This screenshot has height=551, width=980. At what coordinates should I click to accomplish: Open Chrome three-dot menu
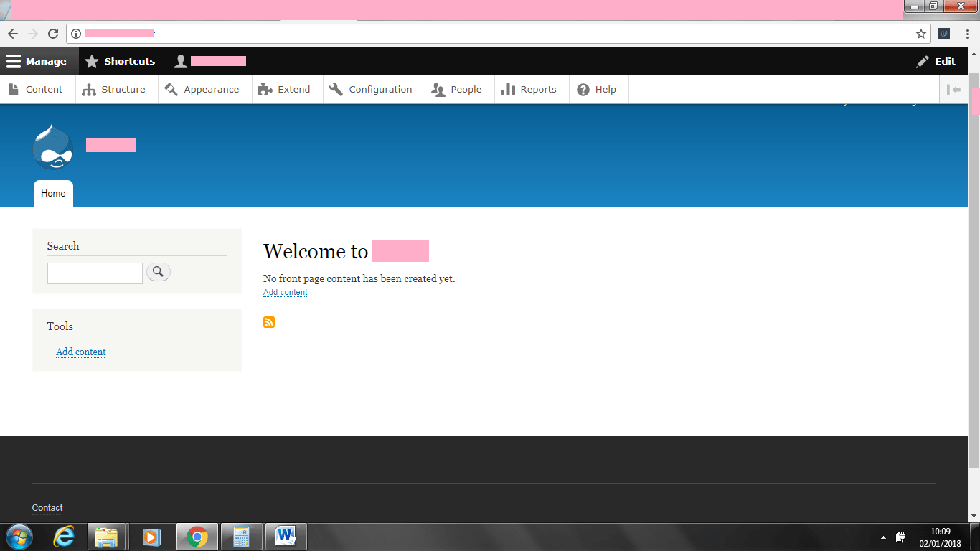pyautogui.click(x=967, y=34)
